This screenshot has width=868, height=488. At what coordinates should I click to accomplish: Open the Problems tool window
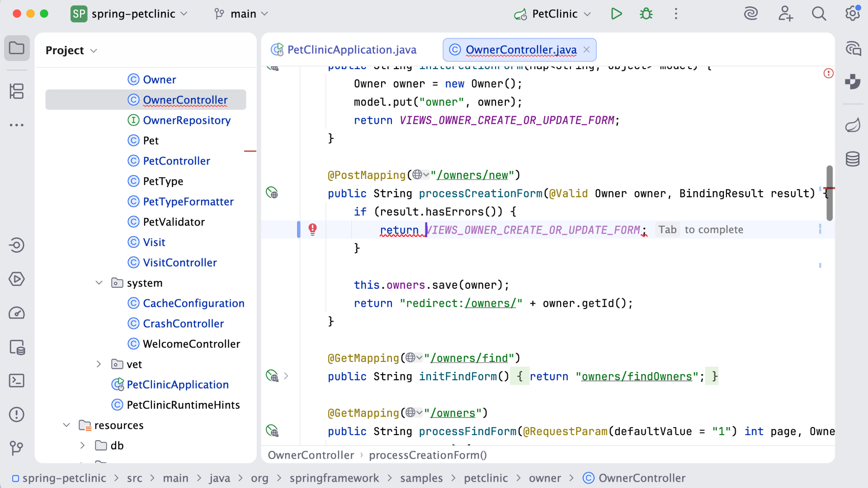[x=17, y=414]
